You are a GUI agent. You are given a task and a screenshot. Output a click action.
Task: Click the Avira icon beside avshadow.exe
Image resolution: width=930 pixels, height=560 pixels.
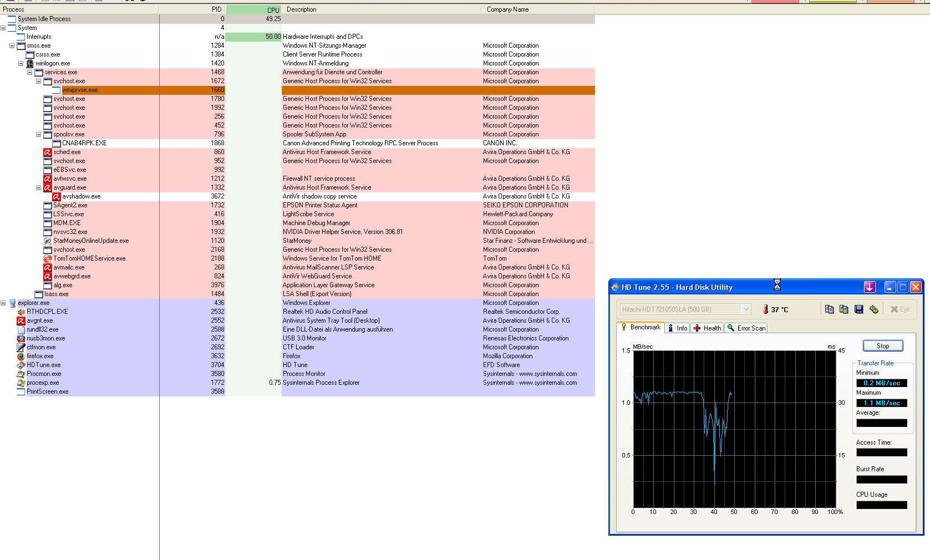click(57, 196)
